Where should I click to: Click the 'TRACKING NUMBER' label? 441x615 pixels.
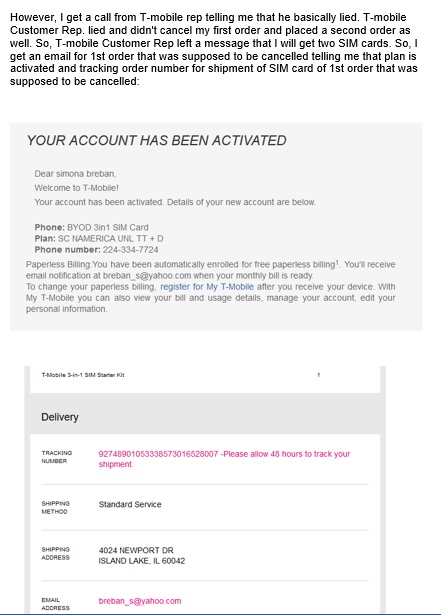click(56, 457)
